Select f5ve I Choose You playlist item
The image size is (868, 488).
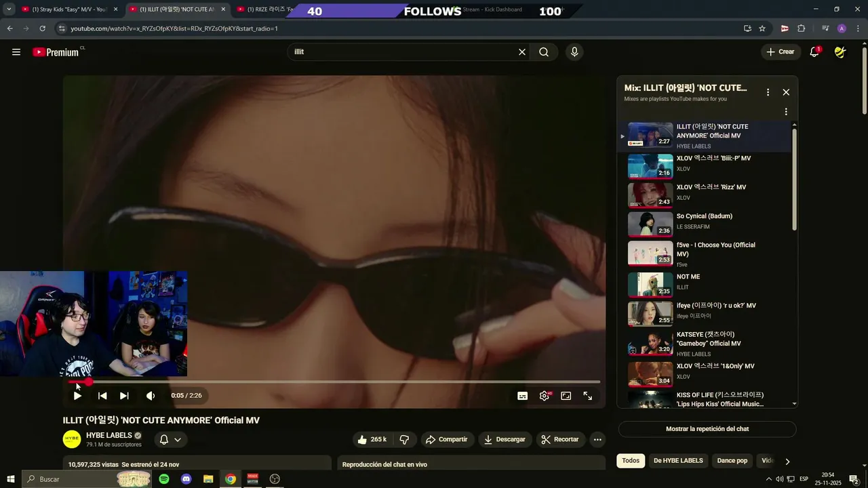pos(704,254)
